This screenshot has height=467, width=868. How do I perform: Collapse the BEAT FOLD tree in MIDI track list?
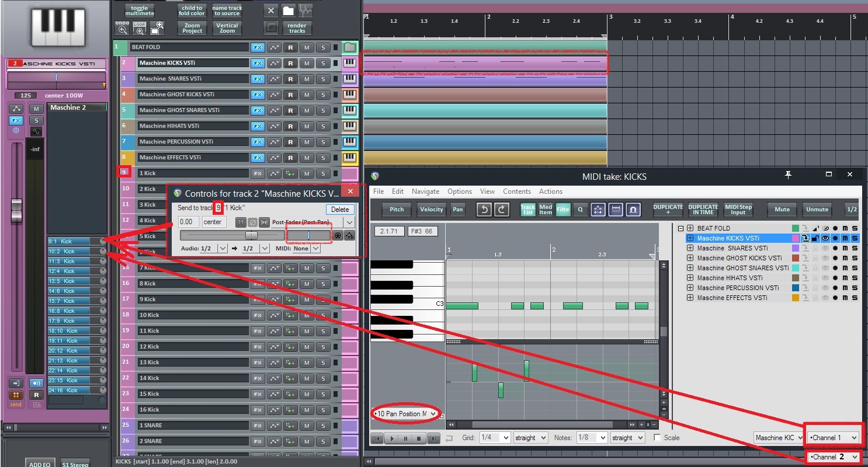click(681, 228)
